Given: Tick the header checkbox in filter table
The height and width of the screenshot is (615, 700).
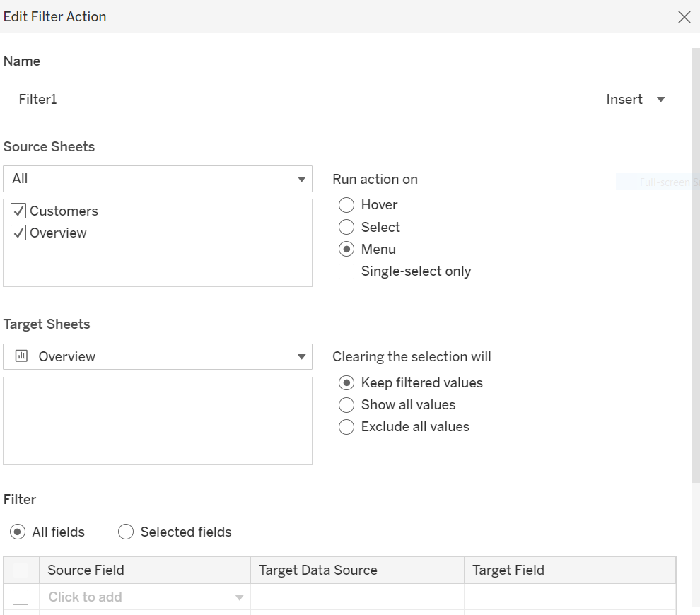Looking at the screenshot, I should 21,570.
